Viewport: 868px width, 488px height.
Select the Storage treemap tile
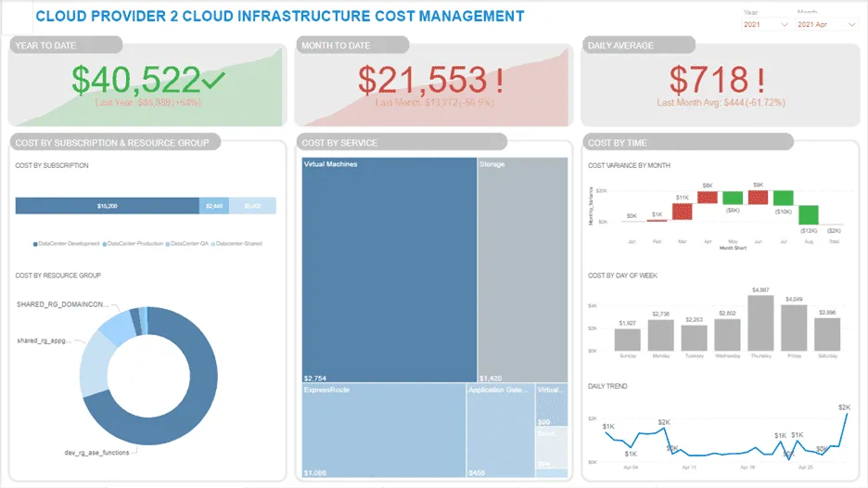(x=522, y=269)
